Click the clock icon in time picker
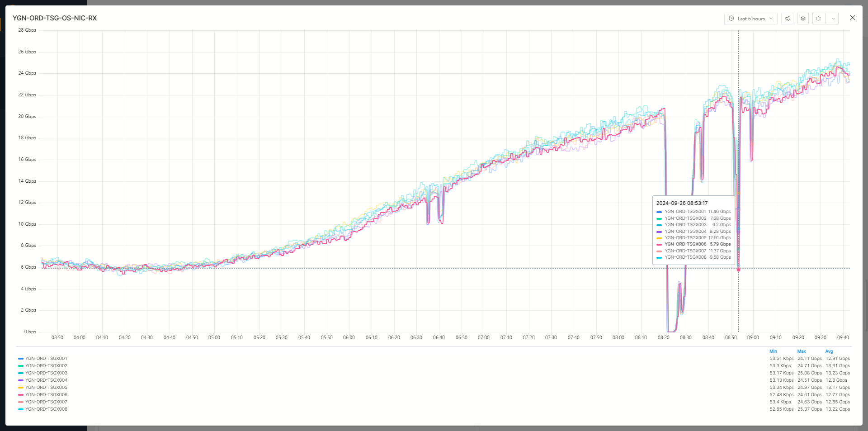 pyautogui.click(x=731, y=19)
